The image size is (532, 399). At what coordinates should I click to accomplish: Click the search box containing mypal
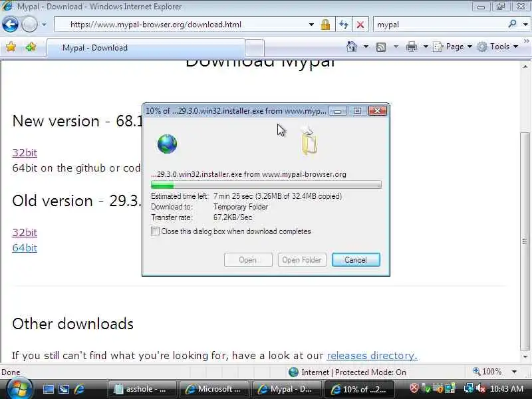440,25
